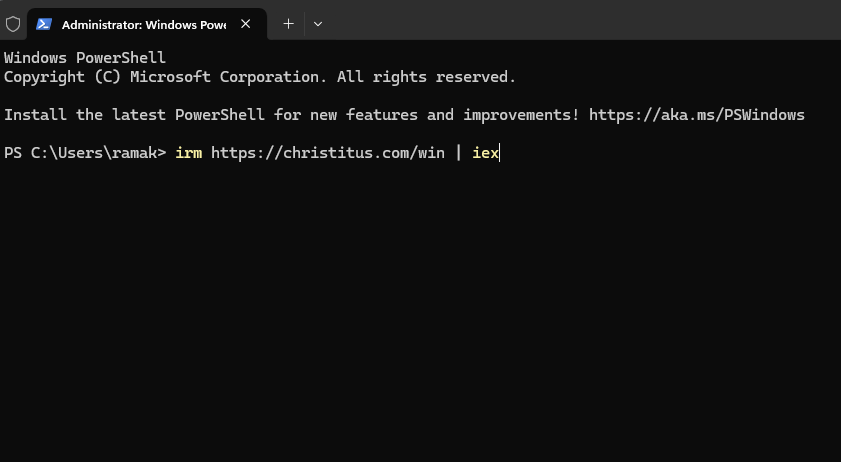Click the 'iex' command at line end

[485, 153]
